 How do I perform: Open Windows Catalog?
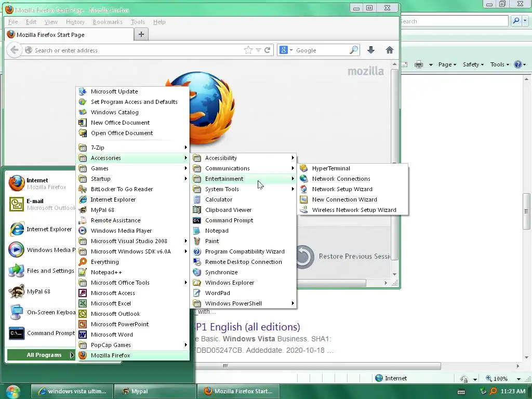(x=132, y=112)
